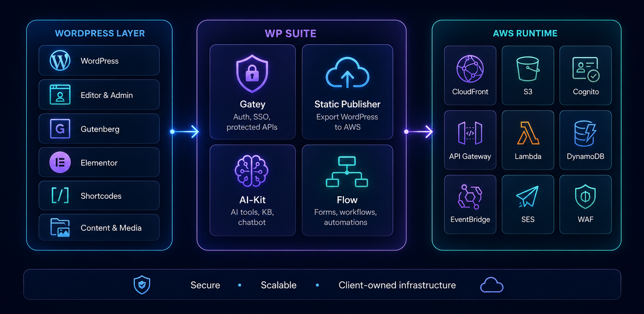Click the DynamoDB database icon

click(x=585, y=133)
